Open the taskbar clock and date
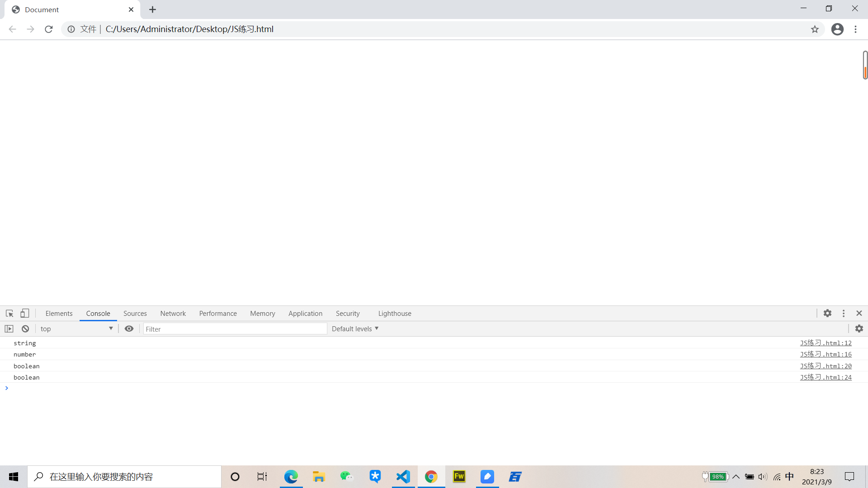This screenshot has width=868, height=488. (817, 477)
